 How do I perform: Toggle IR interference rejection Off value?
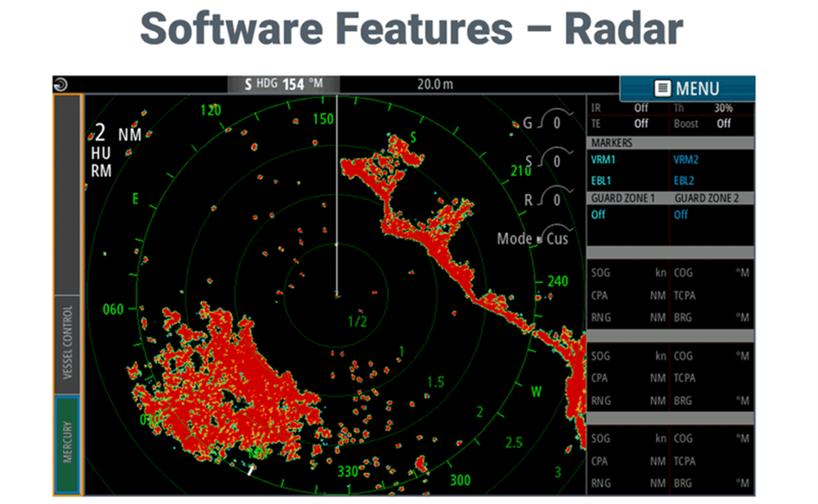641,107
